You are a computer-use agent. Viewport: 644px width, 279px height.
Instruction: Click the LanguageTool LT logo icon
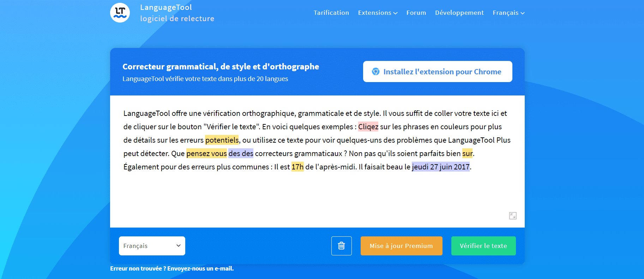tap(120, 13)
